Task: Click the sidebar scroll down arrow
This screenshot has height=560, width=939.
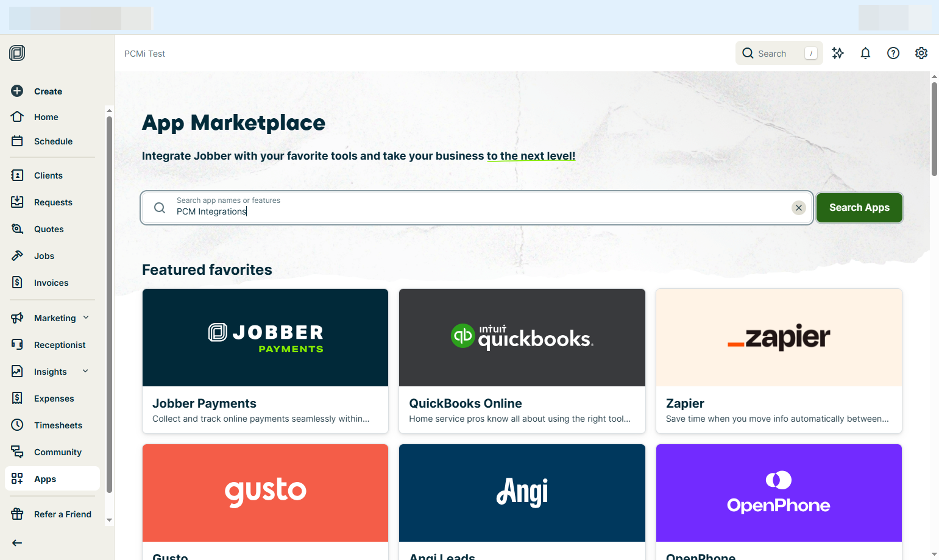Action: 109,520
